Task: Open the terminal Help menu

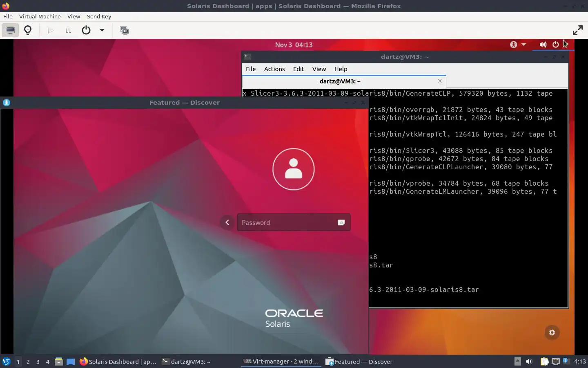Action: (x=341, y=69)
